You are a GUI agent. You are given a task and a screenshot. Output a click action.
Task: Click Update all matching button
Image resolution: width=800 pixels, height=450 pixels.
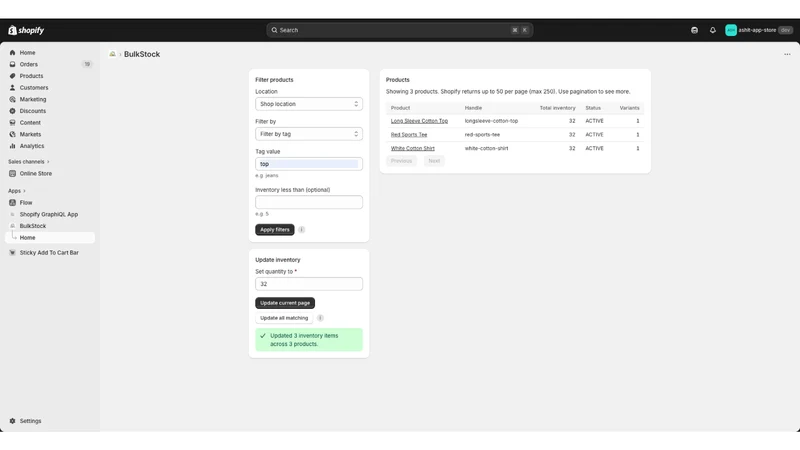(x=284, y=318)
